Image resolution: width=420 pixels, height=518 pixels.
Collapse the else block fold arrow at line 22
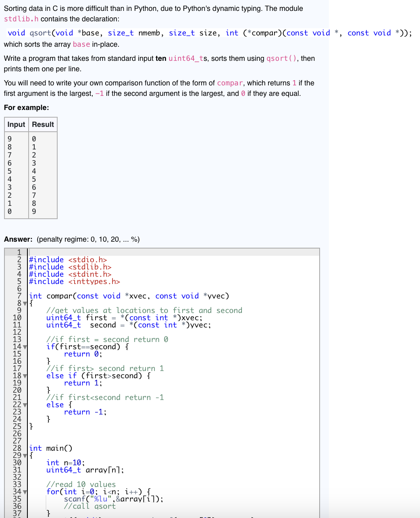click(x=25, y=405)
